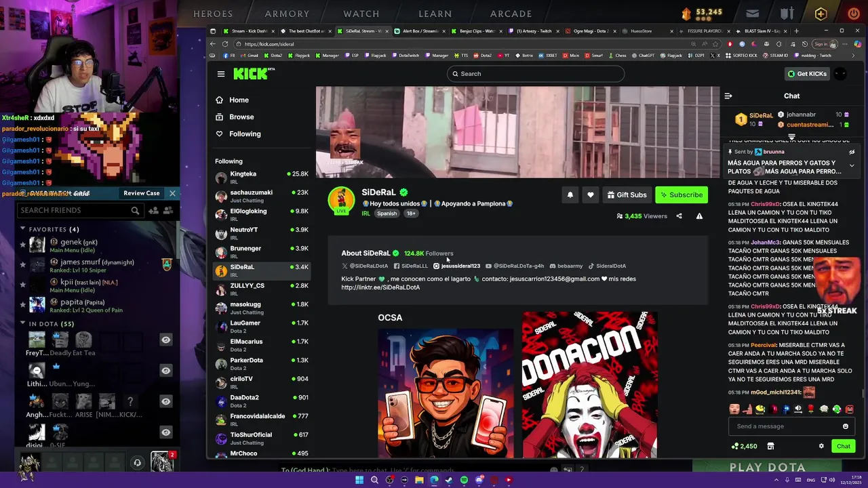This screenshot has width=868, height=488.
Task: Click the heart follow icon on channel
Action: 590,195
